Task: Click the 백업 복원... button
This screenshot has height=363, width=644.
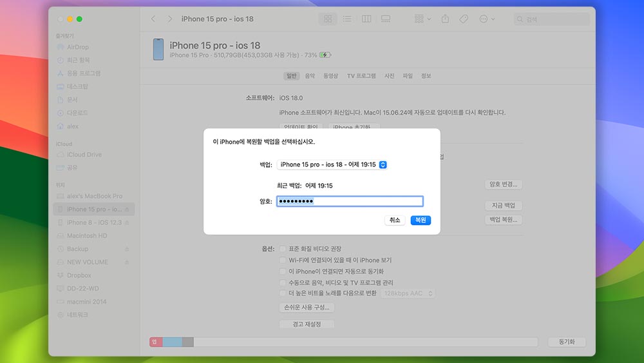Action: click(504, 219)
